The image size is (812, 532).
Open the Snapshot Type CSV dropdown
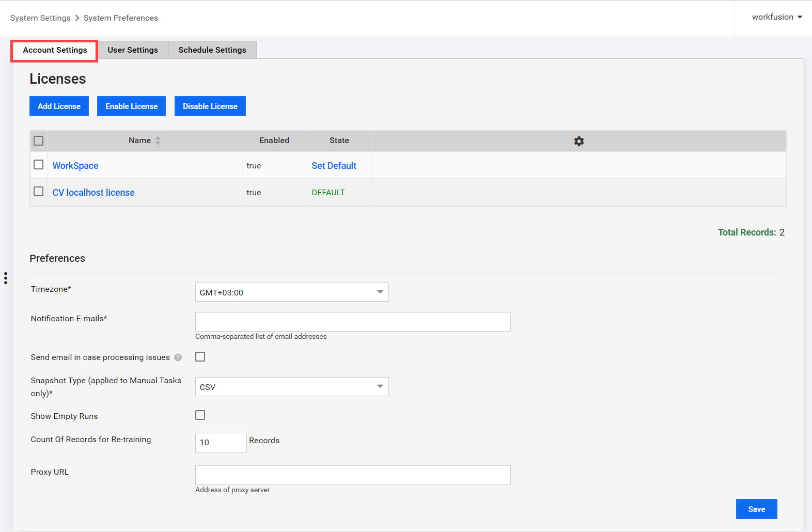[292, 387]
